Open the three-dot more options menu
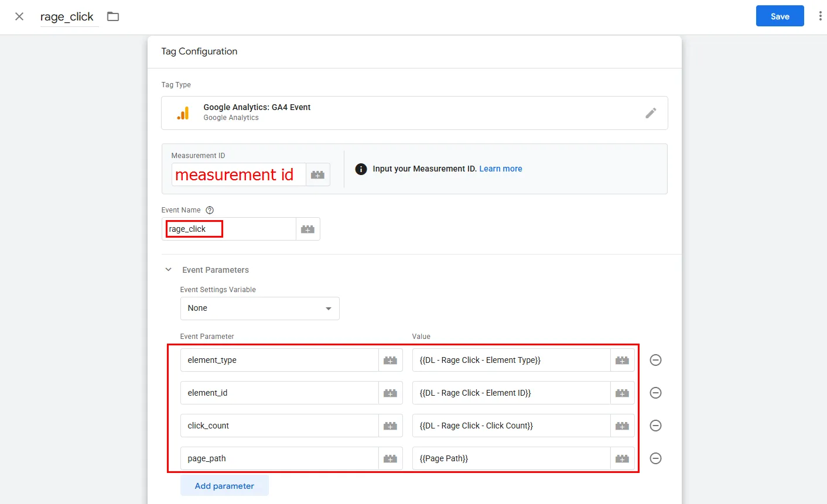The width and height of the screenshot is (827, 504). point(819,16)
